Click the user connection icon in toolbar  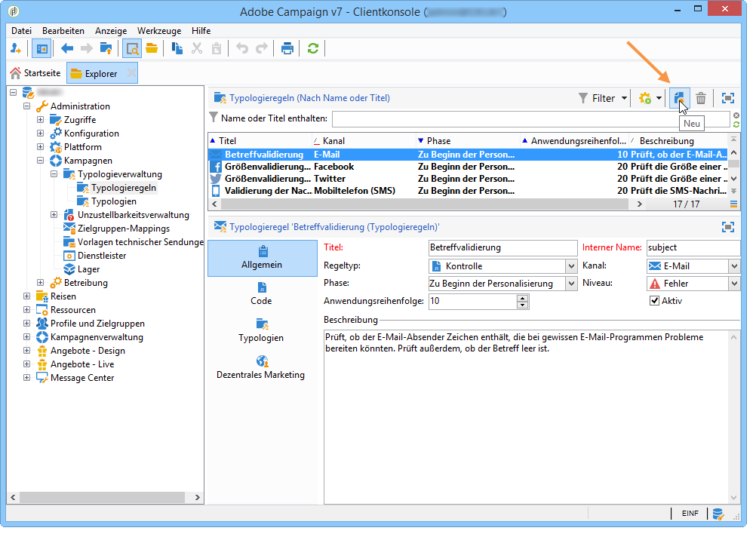click(15, 49)
